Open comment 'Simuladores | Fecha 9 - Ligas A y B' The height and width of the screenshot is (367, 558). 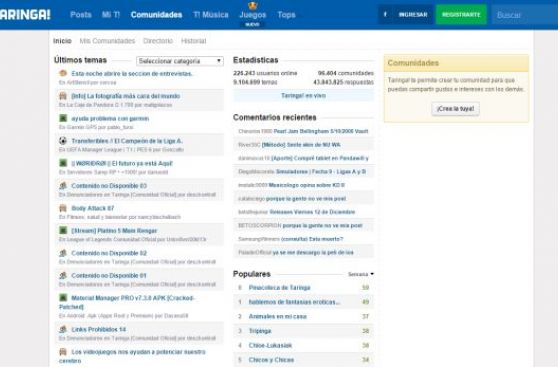pyautogui.click(x=321, y=172)
